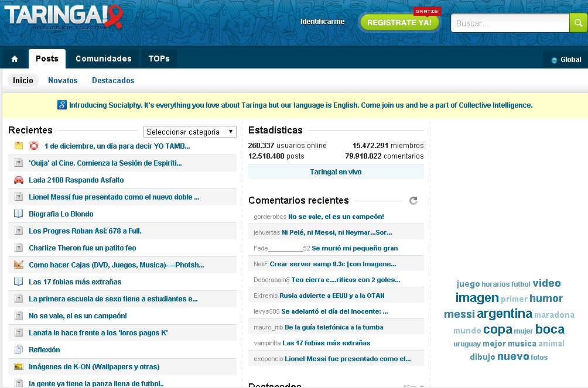Open post 'Los Progres Roban Así: 678 a Full.'
Screen dimensions: 588x388
point(85,231)
